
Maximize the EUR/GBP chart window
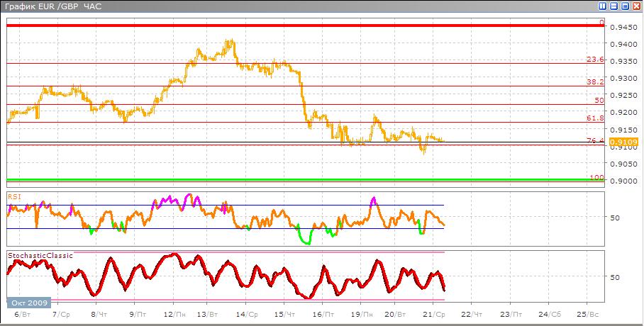point(626,6)
